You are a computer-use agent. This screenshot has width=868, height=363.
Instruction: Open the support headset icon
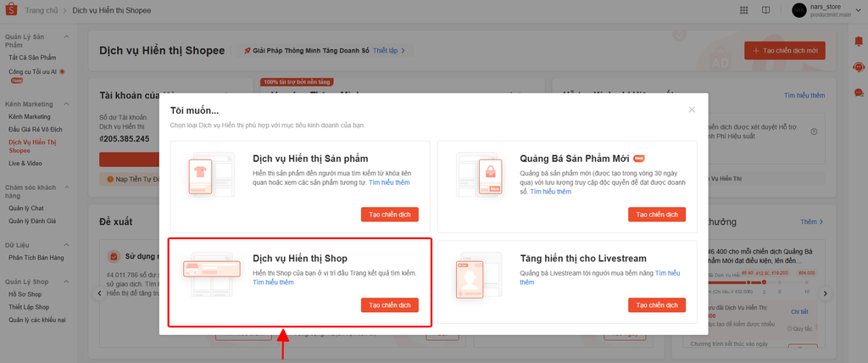tap(859, 66)
